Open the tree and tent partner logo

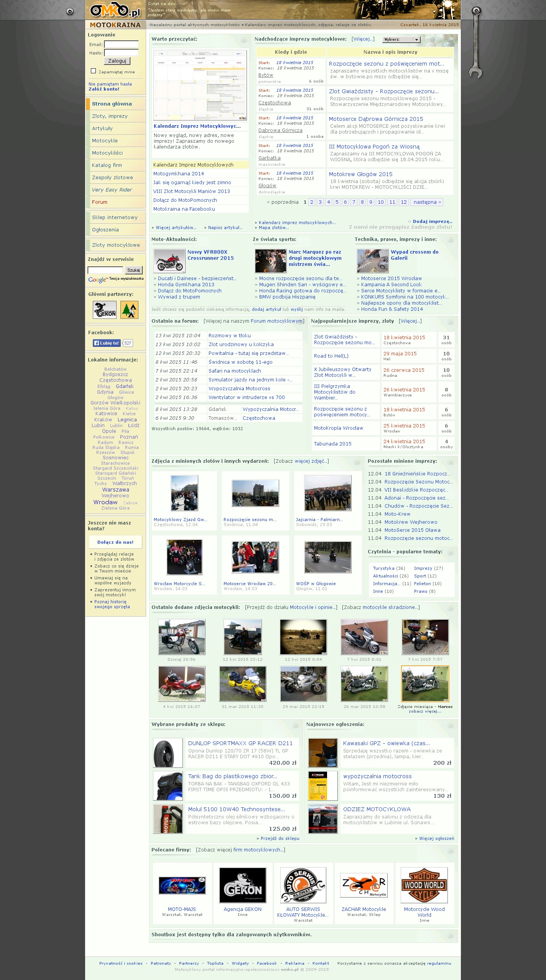(x=129, y=310)
